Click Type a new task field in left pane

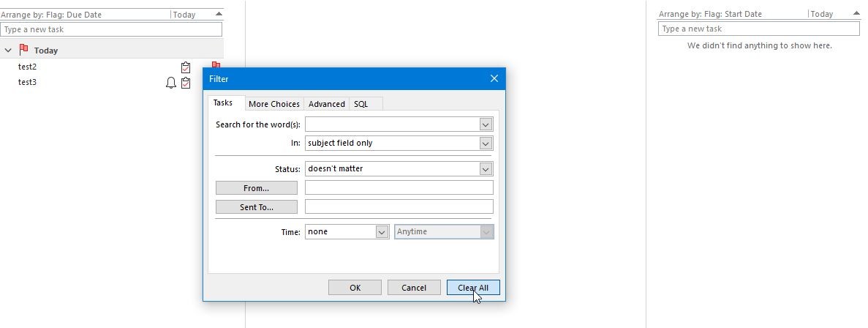coord(111,29)
